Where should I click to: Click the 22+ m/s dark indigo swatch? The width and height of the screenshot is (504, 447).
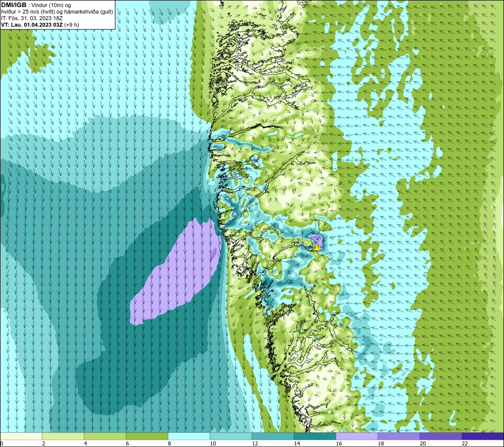(483, 436)
